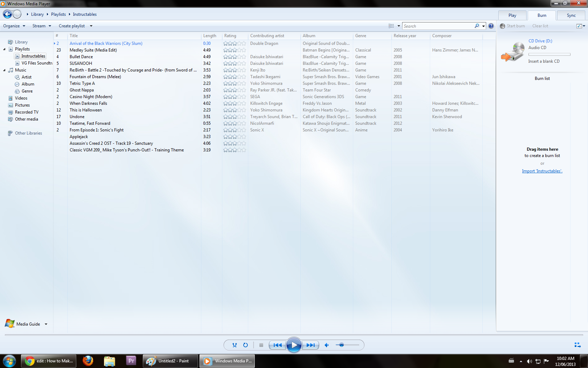Click the Pictures library icon
The image size is (588, 368).
pyautogui.click(x=10, y=105)
